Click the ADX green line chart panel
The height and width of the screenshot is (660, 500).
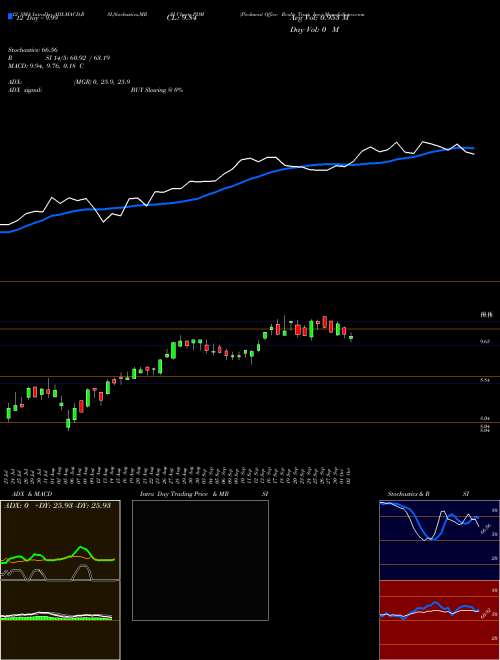[60, 540]
